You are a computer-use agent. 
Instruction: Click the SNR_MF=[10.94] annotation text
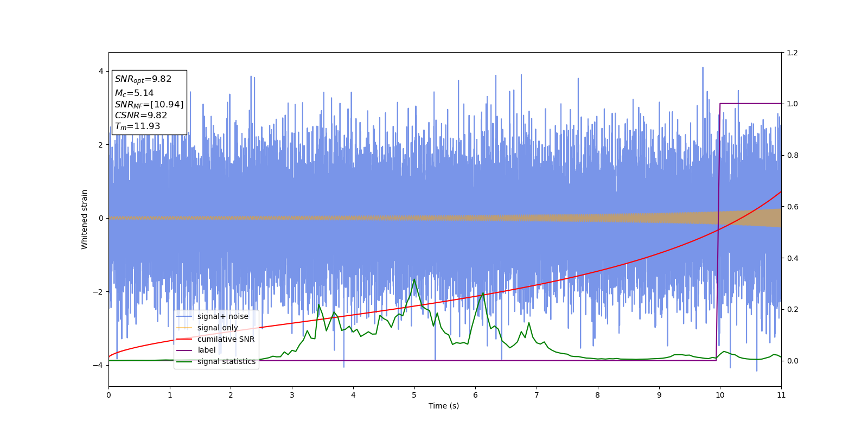click(149, 104)
